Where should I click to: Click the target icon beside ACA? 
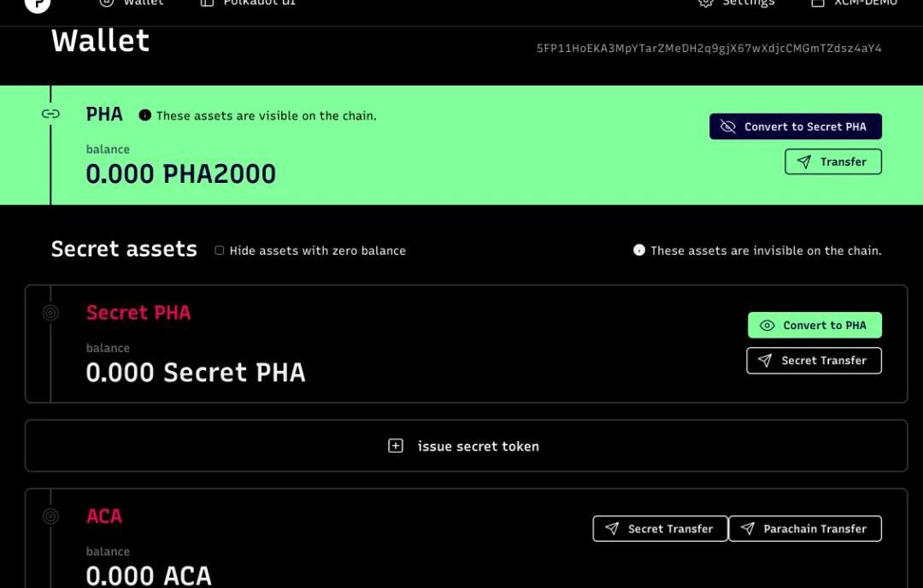[50, 516]
